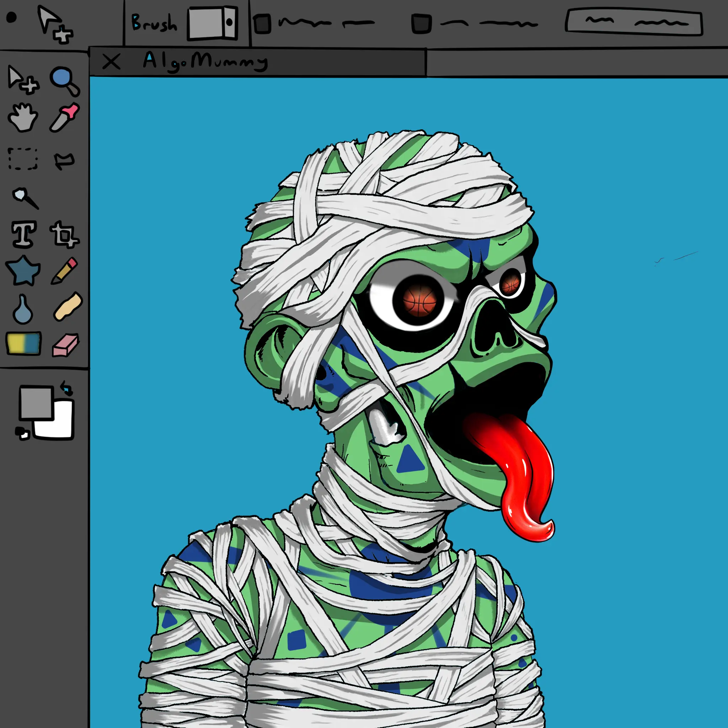Activate the Type text tool
The height and width of the screenshot is (728, 728).
point(24,234)
